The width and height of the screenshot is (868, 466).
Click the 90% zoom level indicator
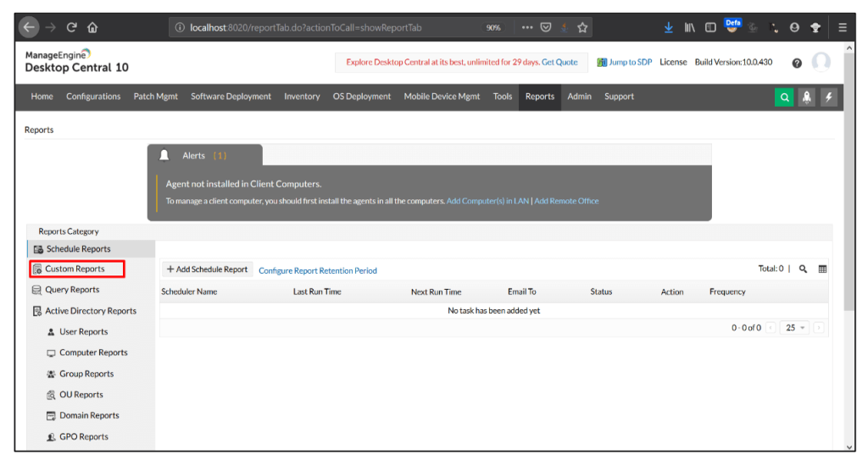point(492,28)
